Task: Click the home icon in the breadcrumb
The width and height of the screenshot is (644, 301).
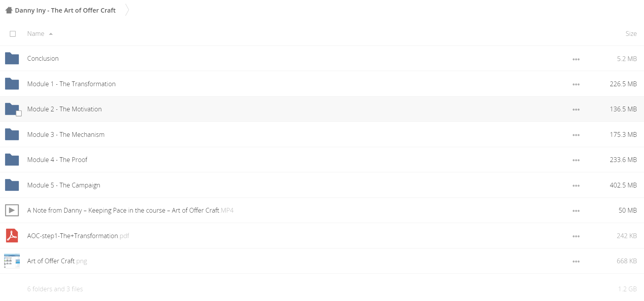Action: tap(9, 10)
